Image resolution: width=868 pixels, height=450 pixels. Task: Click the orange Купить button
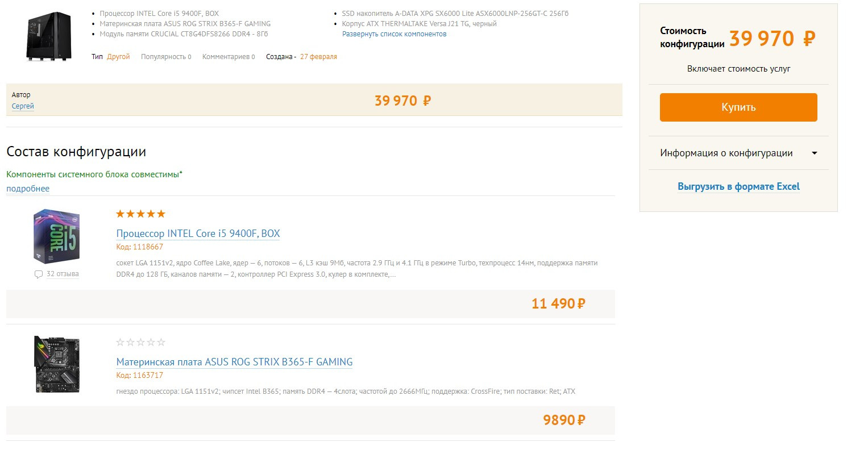pos(738,107)
